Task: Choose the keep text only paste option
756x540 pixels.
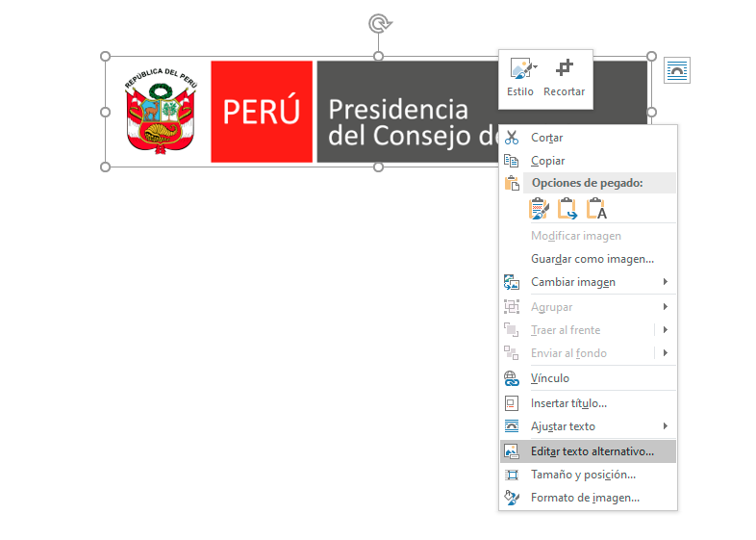Action: click(x=596, y=208)
